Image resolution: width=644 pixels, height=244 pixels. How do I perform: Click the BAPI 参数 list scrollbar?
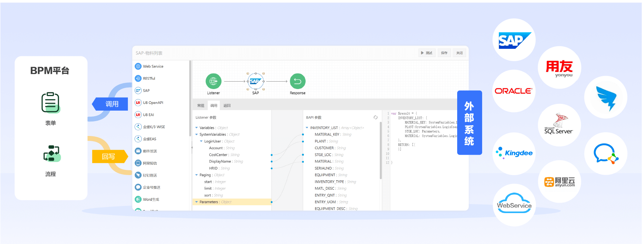(x=380, y=151)
